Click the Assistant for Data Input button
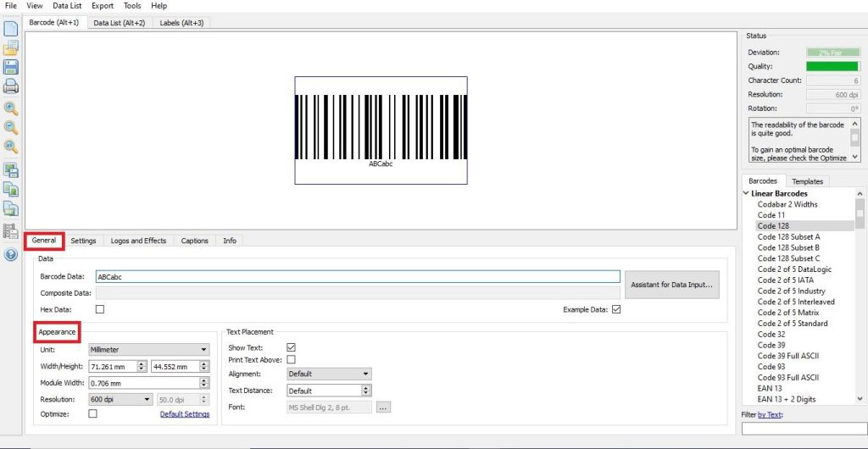The height and width of the screenshot is (449, 868). (672, 285)
